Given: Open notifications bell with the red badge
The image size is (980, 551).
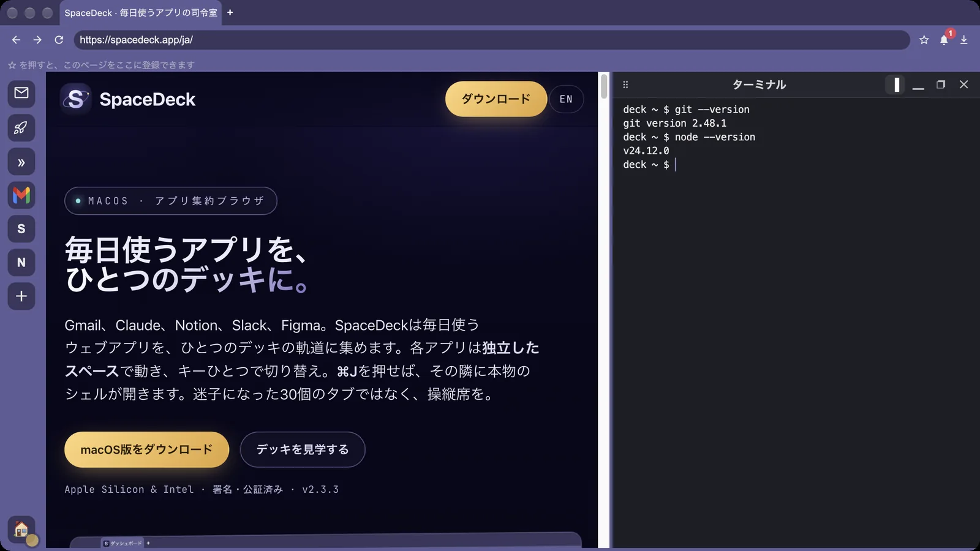Looking at the screenshot, I should 944,40.
